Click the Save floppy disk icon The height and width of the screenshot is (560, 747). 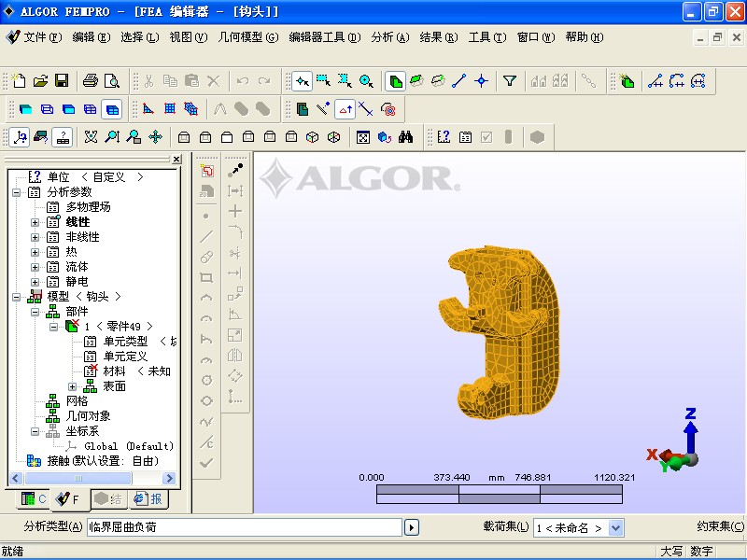[62, 80]
